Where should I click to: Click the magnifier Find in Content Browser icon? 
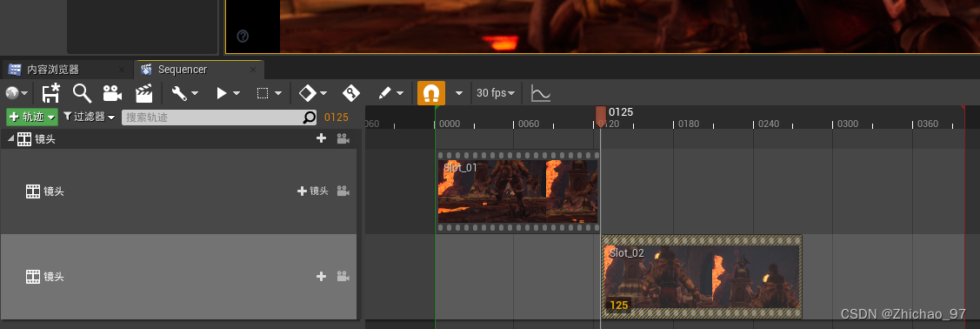pos(82,93)
